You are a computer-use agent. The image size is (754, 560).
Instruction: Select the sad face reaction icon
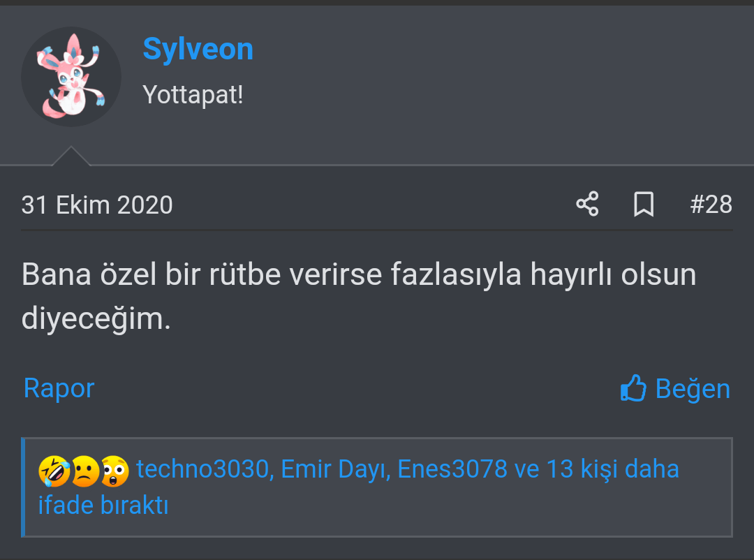84,471
